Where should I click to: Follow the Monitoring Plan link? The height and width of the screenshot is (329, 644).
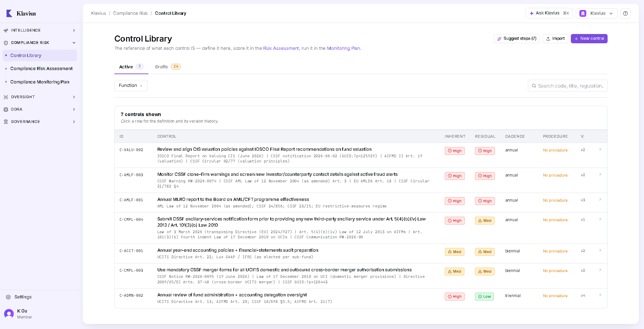(343, 48)
